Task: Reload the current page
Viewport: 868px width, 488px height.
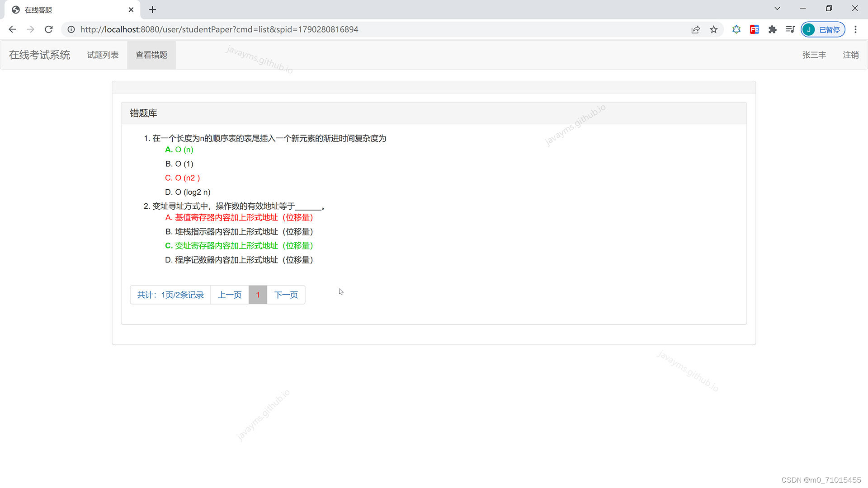Action: (48, 29)
